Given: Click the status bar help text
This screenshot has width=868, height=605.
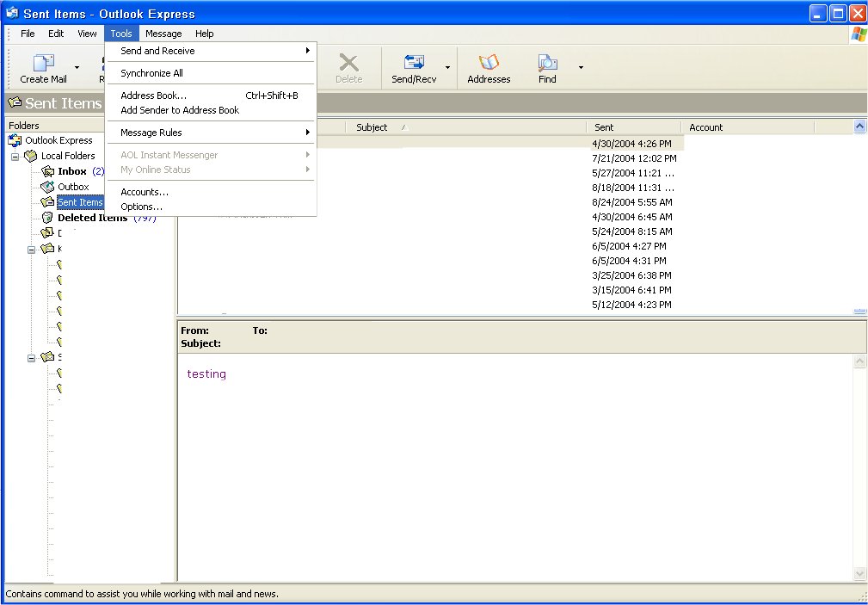Looking at the screenshot, I should (x=142, y=594).
